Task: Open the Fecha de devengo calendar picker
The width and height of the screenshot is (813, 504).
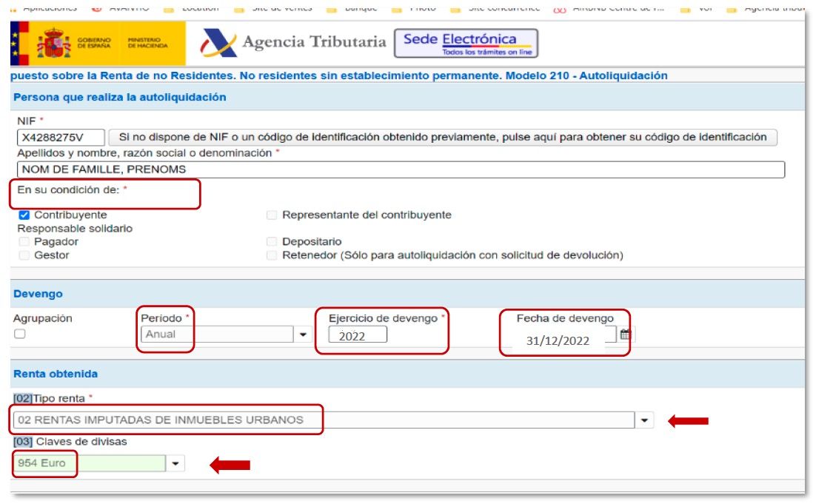Action: tap(626, 335)
